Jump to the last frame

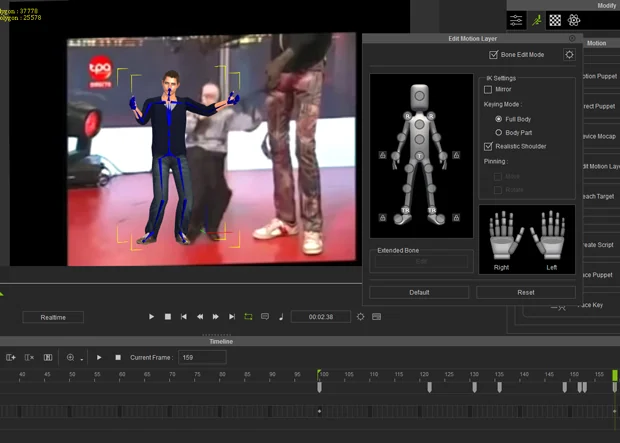pyautogui.click(x=232, y=317)
